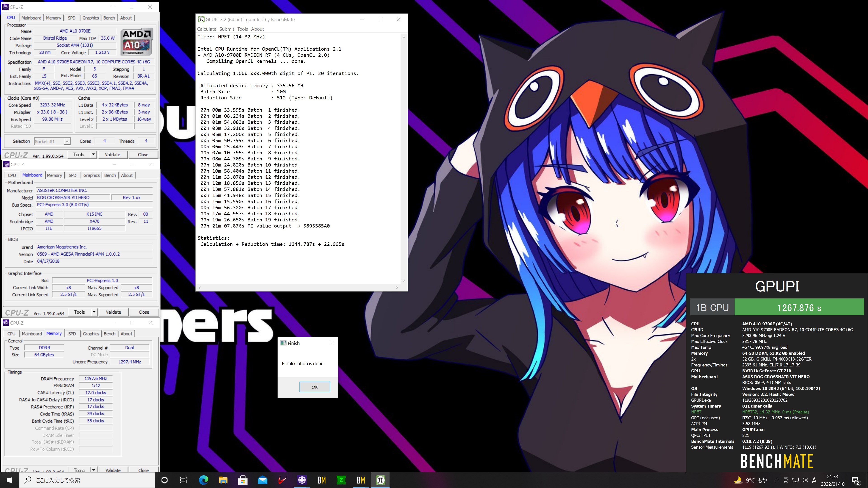This screenshot has height=488, width=868.
Task: Switch to Graphics tab in top CPU-Z
Action: pyautogui.click(x=91, y=18)
